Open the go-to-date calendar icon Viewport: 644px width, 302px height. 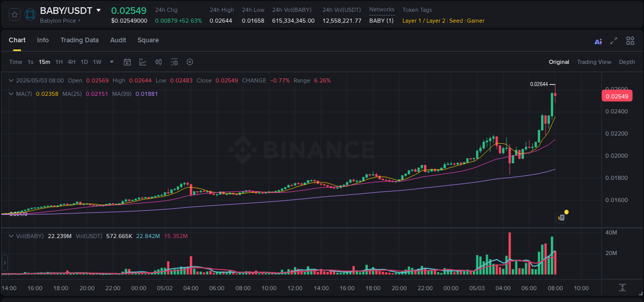[x=127, y=62]
